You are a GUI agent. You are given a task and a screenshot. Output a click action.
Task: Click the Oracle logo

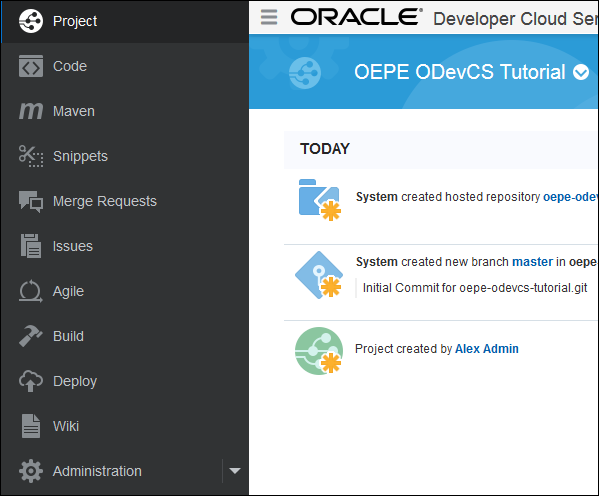(x=356, y=17)
